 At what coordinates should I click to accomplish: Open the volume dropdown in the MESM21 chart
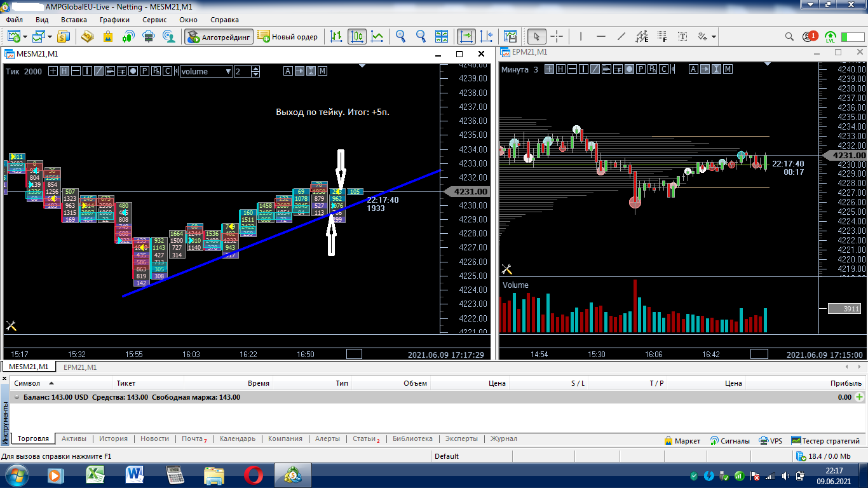[x=207, y=71]
